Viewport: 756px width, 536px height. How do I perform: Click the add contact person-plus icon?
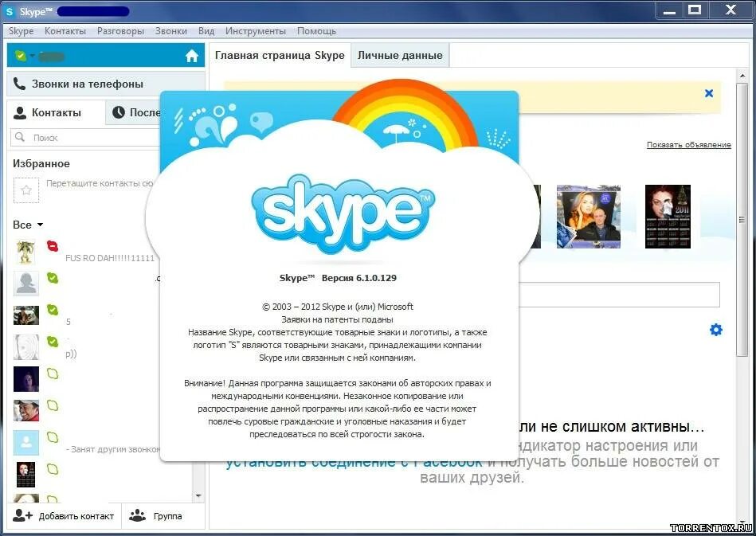tap(22, 515)
